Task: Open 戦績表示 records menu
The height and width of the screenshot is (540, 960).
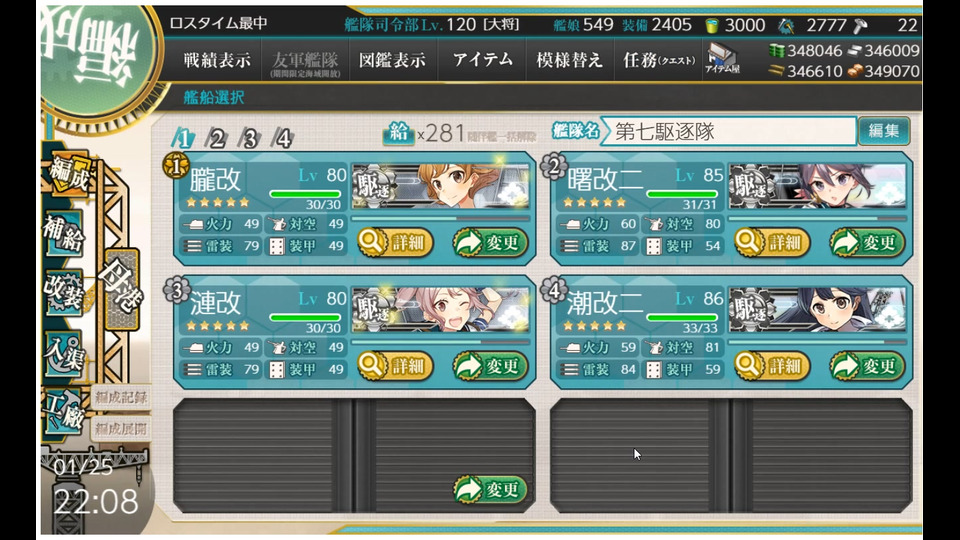Action: tap(217, 60)
